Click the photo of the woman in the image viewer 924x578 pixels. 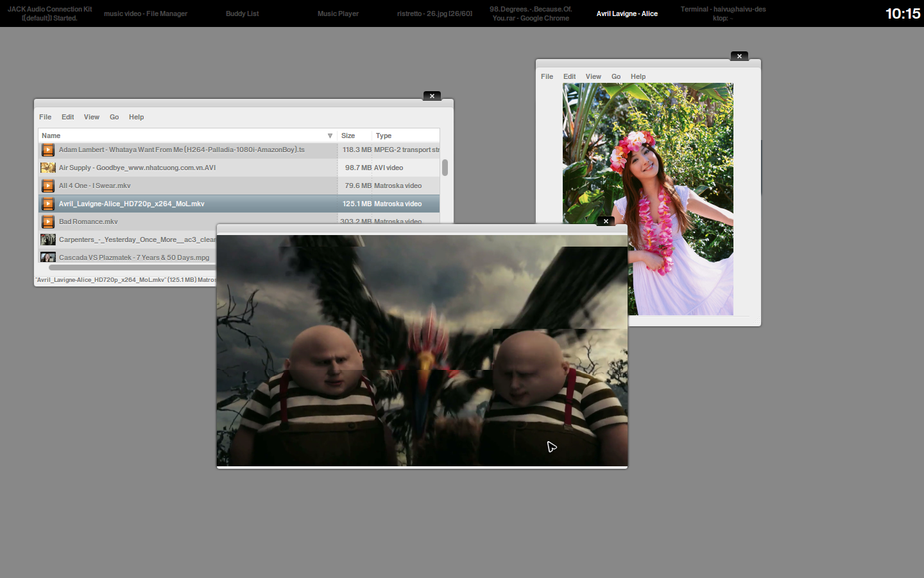(x=648, y=199)
